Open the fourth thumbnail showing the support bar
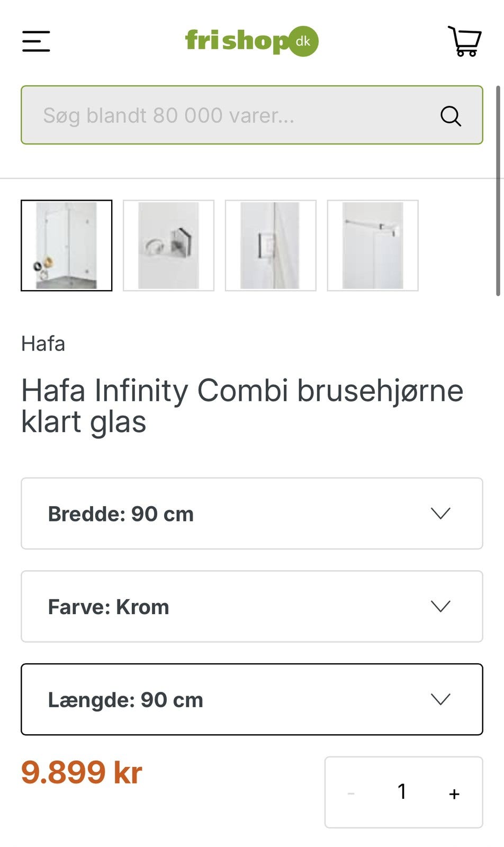504x847 pixels. click(x=373, y=245)
